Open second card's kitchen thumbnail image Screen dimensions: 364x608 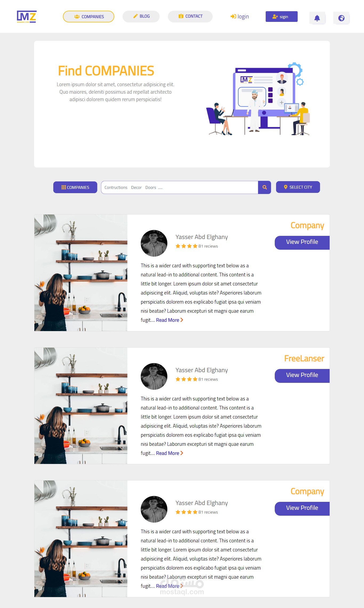(x=81, y=406)
